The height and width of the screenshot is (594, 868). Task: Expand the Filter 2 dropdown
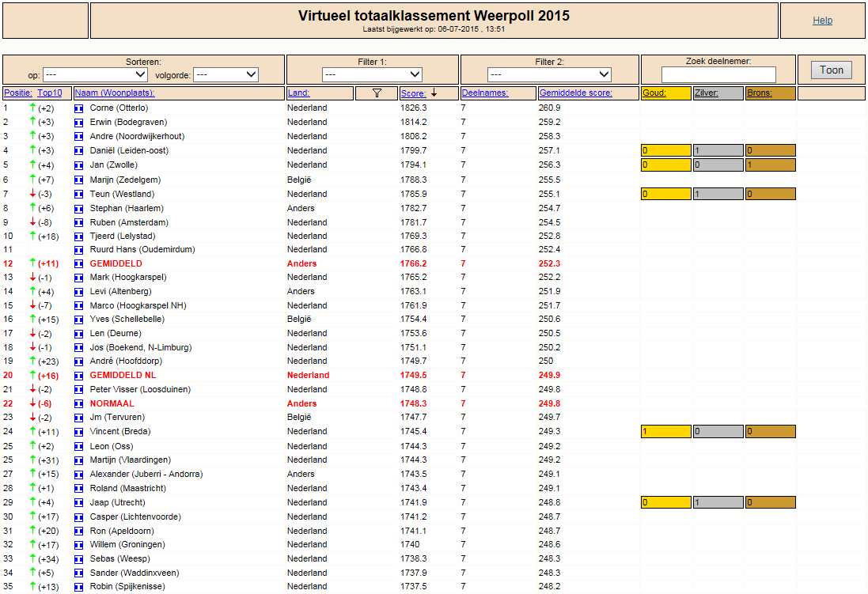549,74
